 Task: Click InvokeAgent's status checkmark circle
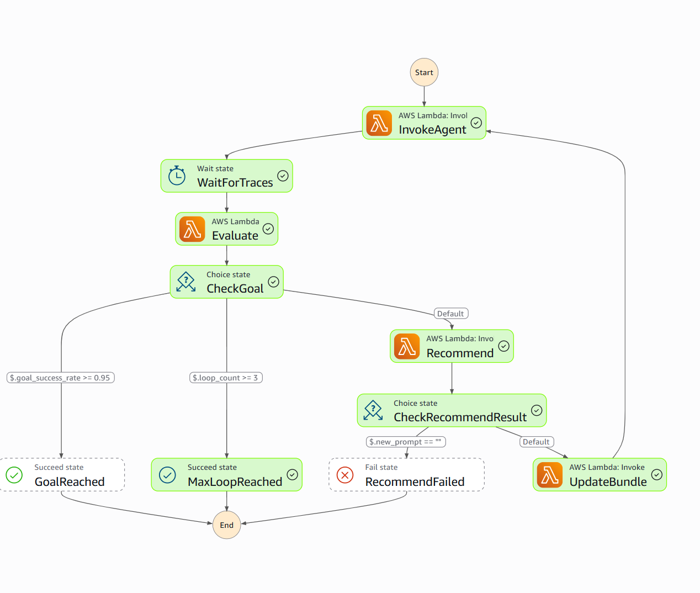pos(476,123)
